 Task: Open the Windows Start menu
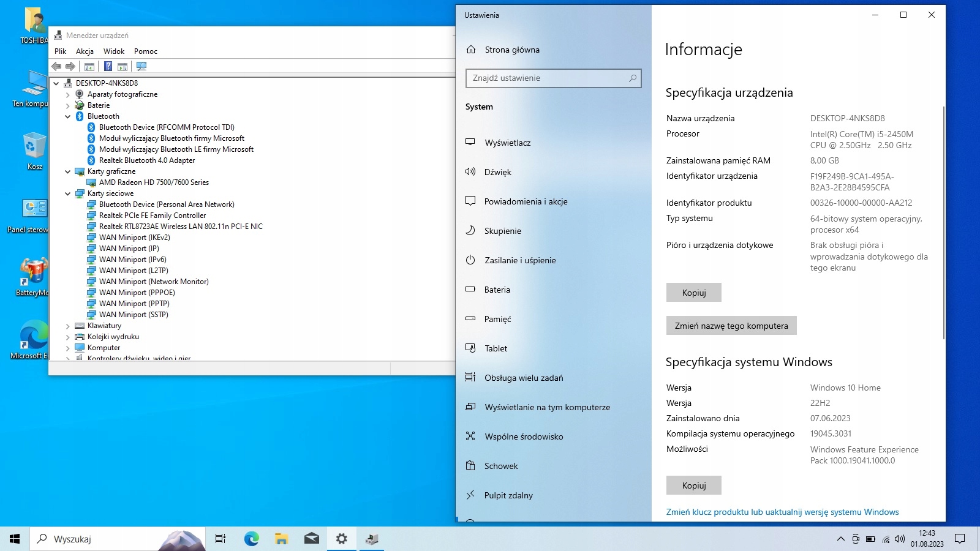[15, 539]
